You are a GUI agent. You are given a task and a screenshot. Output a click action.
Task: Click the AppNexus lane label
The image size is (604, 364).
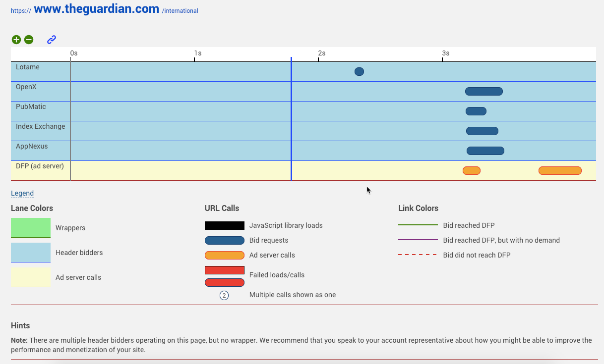(32, 146)
